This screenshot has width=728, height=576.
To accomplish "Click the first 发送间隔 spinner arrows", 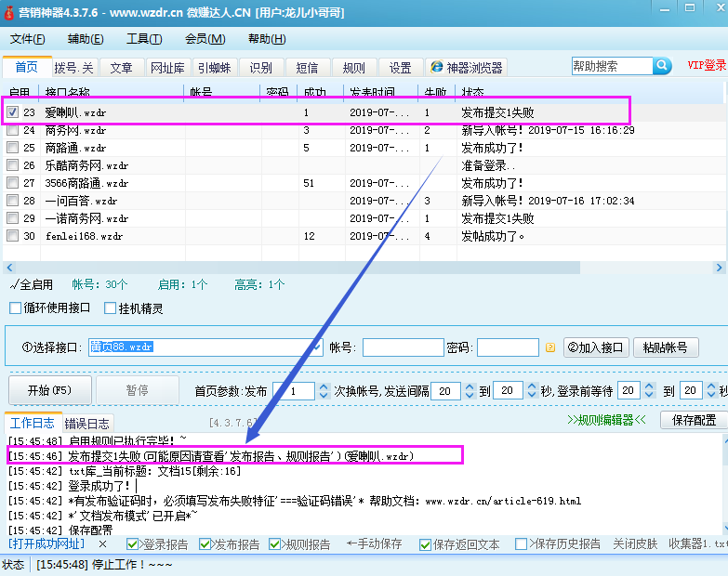I will click(x=470, y=391).
